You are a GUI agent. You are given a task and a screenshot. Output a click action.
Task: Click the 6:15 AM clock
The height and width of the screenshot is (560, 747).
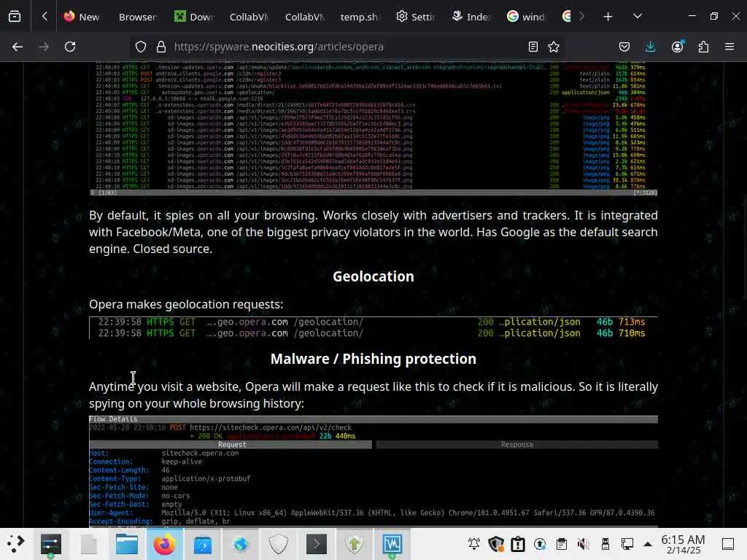(x=683, y=544)
